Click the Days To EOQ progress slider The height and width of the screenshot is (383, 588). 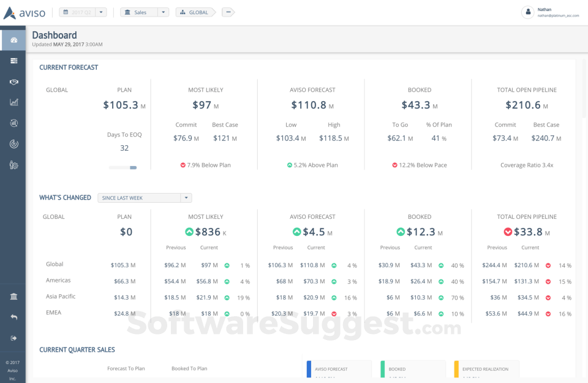click(x=124, y=167)
